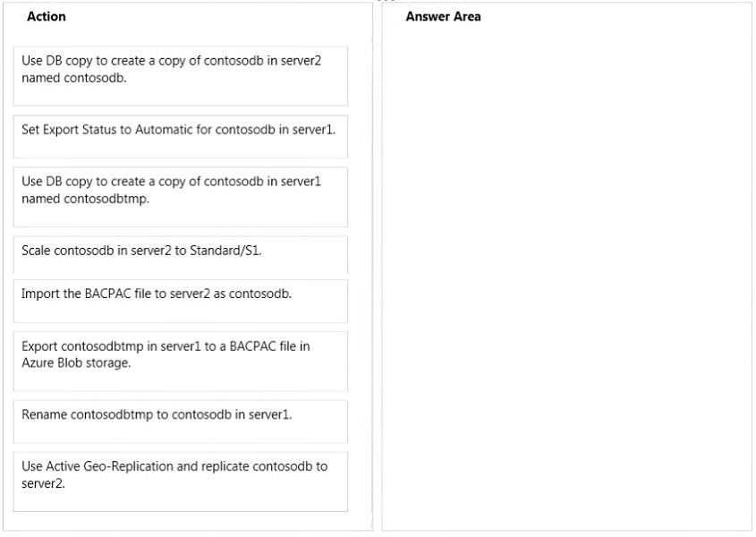
Task: Select 'Use Active Geo-Replication' action box
Action: [x=181, y=482]
